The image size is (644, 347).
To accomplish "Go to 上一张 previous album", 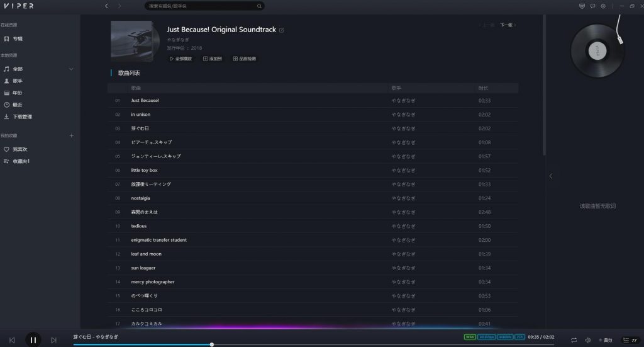I will pyautogui.click(x=486, y=25).
